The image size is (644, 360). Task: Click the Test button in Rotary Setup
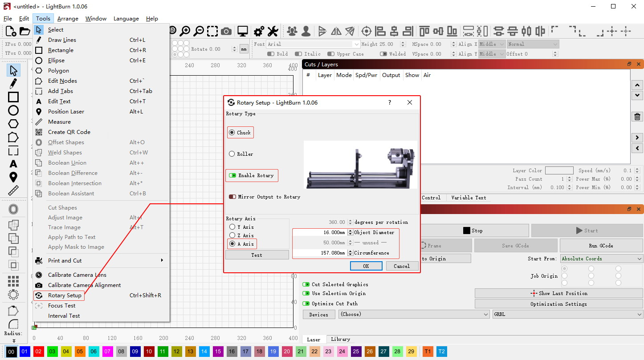click(257, 255)
